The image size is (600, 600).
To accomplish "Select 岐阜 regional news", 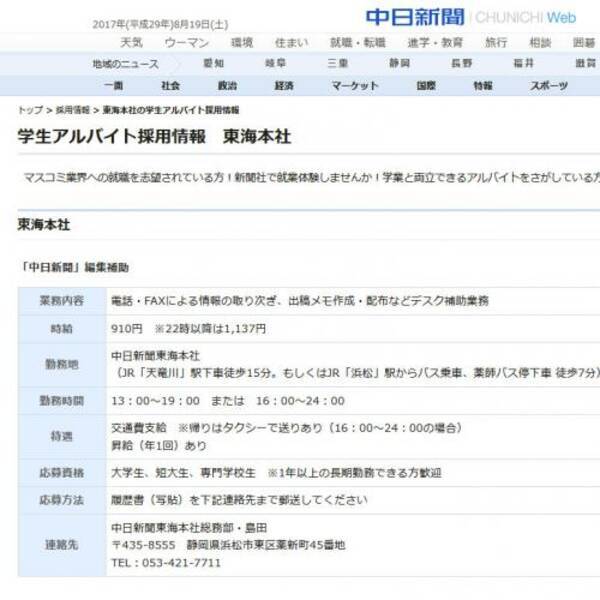I will coord(261,63).
